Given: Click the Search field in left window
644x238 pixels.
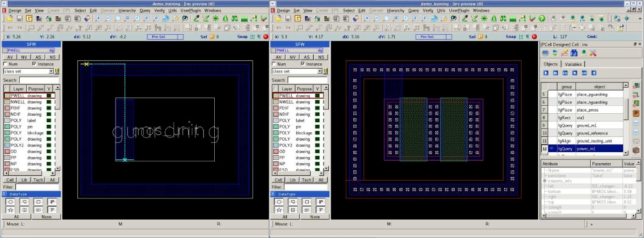Looking at the screenshot, I should [38, 80].
